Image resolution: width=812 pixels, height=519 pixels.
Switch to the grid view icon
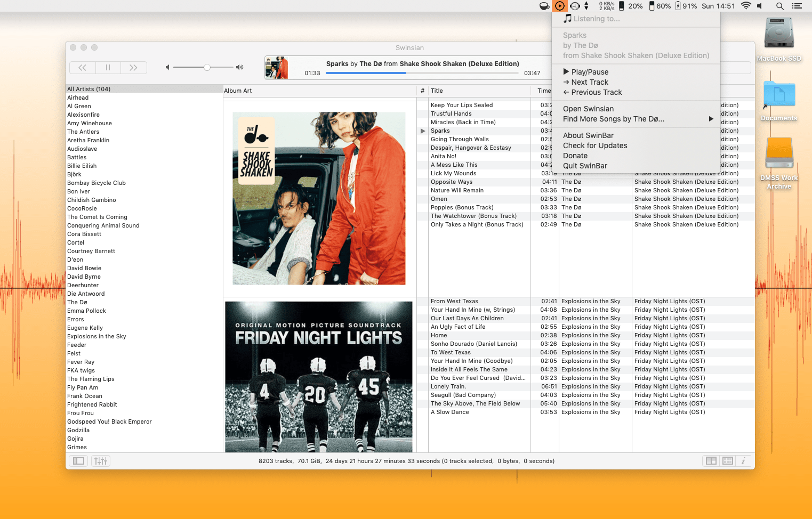tap(728, 461)
